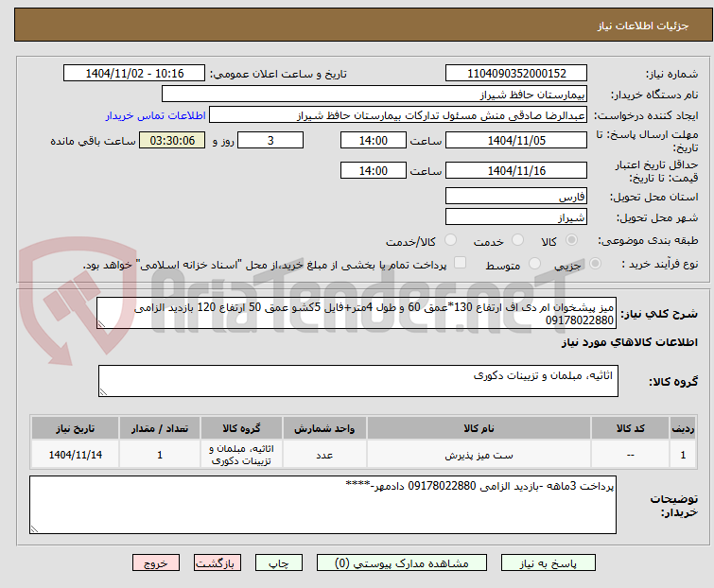Click the price validity date 1404/11/16
714x588 pixels.
[516, 171]
